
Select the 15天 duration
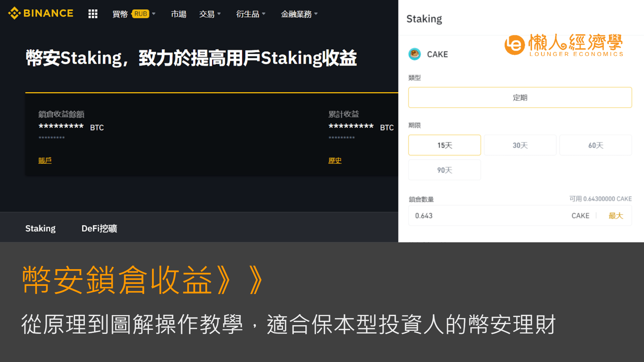[x=444, y=145]
